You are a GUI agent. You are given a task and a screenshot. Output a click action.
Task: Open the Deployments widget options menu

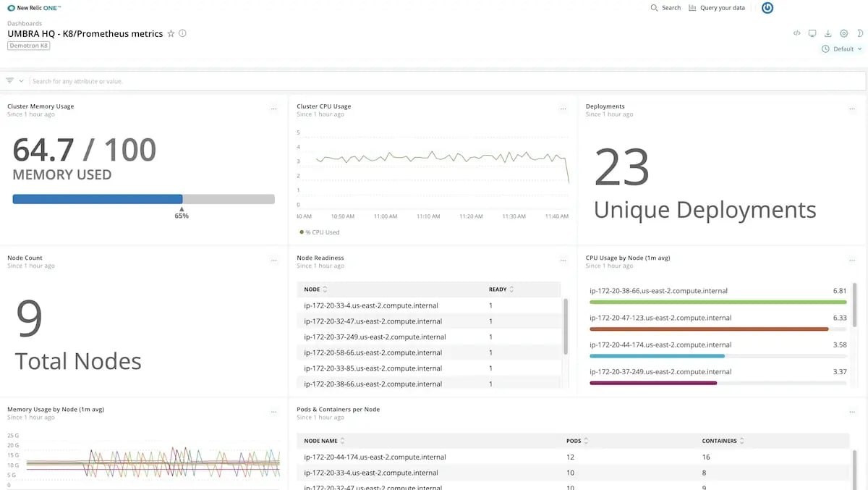point(852,109)
